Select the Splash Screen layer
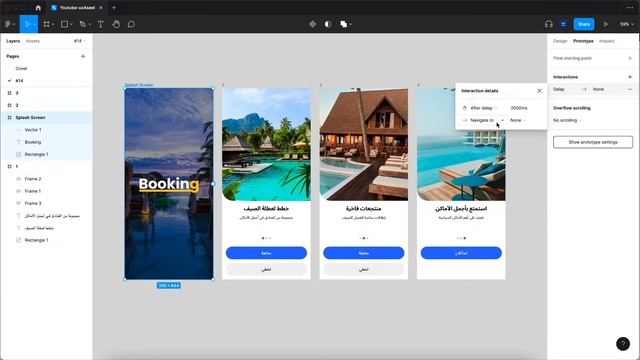 tap(46, 118)
